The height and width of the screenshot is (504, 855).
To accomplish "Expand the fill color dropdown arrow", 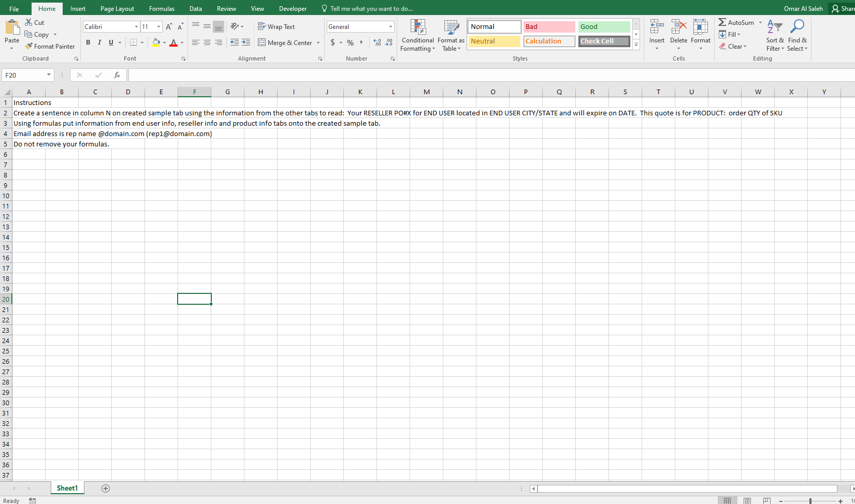I will point(165,42).
